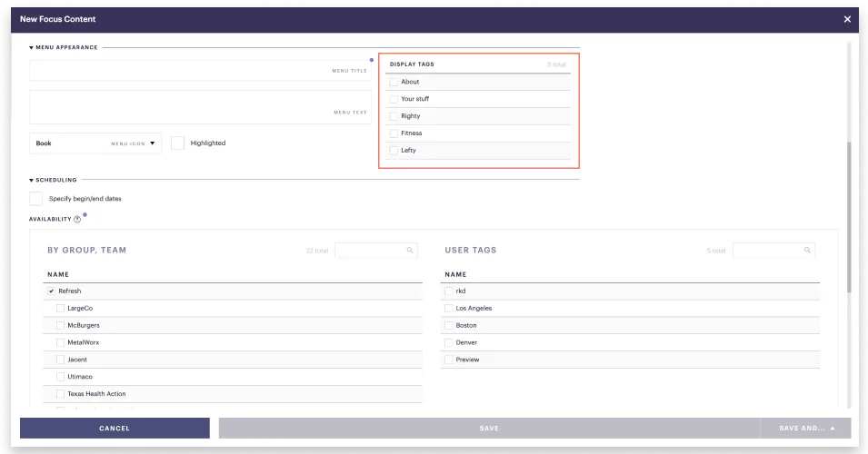Check the MetalWorx team checkbox
Screen dimensions: 868x454
pos(60,342)
